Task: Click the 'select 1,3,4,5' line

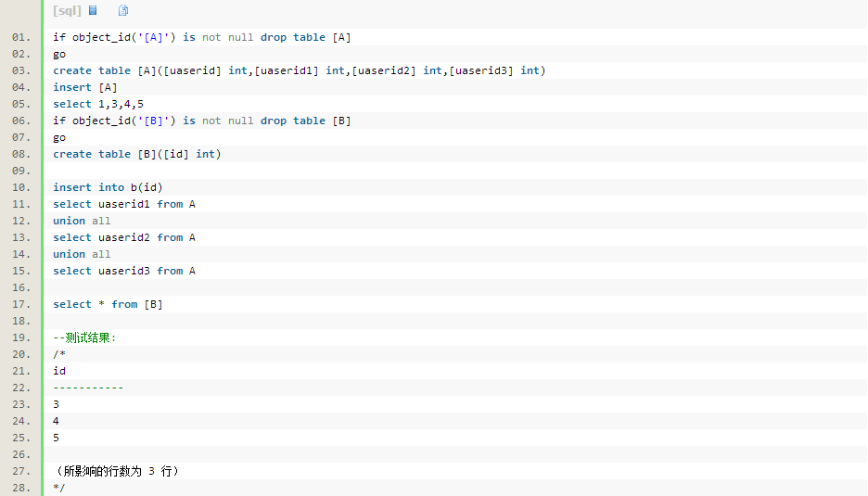Action: [x=98, y=104]
